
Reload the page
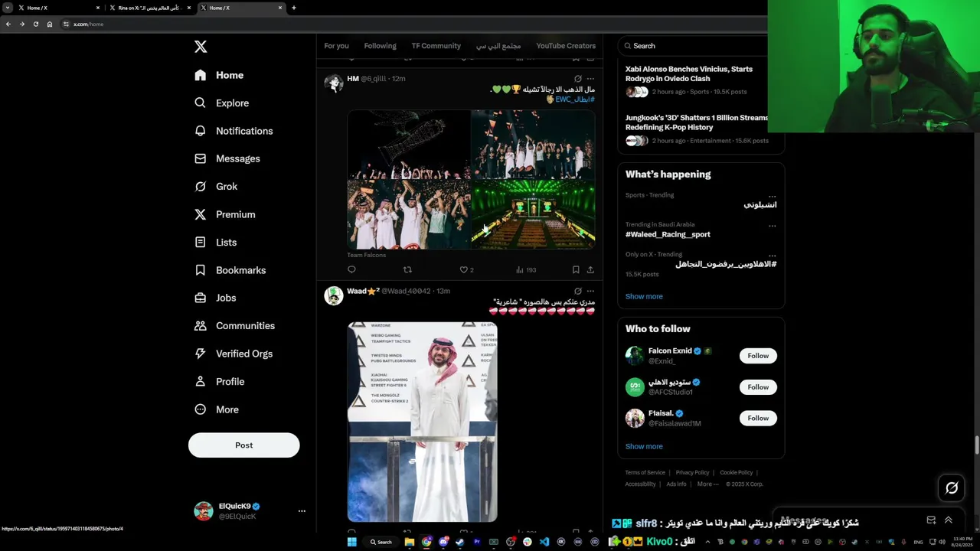click(35, 24)
